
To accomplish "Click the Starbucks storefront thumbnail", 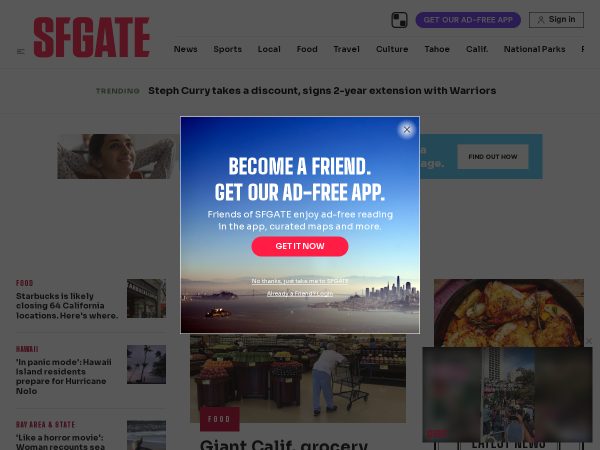I will [147, 298].
